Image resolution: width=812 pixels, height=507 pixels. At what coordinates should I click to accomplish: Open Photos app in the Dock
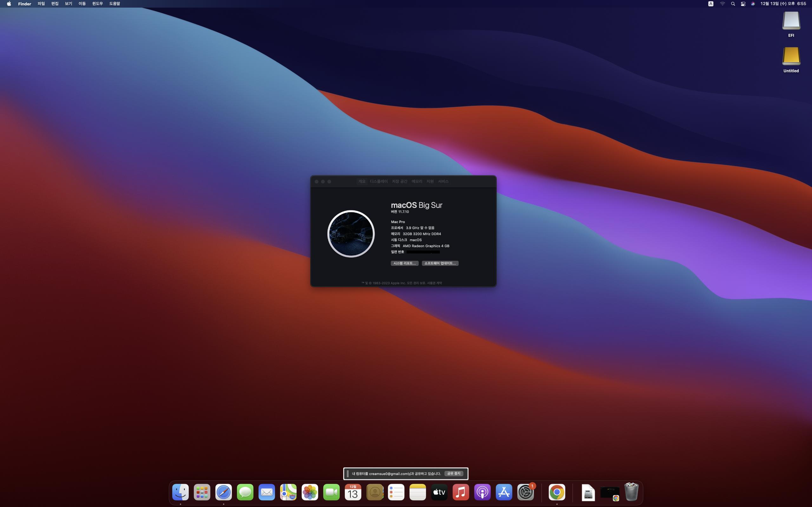click(310, 492)
